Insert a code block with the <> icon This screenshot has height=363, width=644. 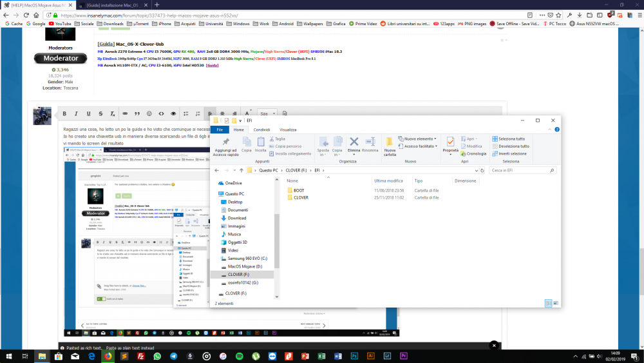(x=162, y=114)
